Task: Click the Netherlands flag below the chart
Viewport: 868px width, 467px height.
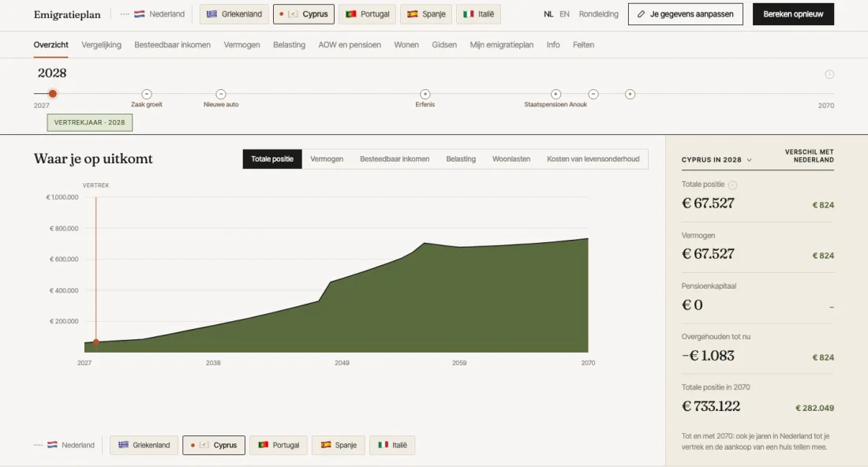Action: (53, 445)
